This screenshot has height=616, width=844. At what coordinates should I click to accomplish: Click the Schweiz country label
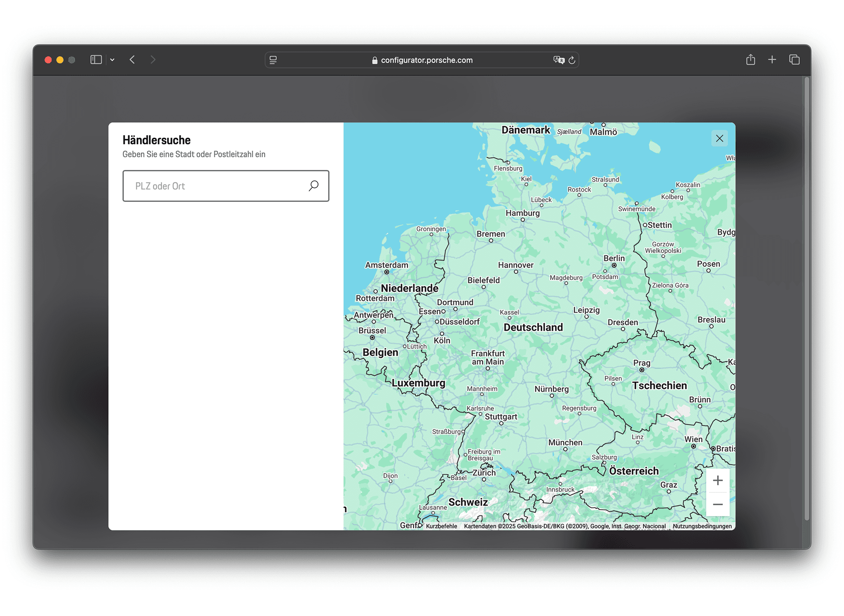[468, 502]
